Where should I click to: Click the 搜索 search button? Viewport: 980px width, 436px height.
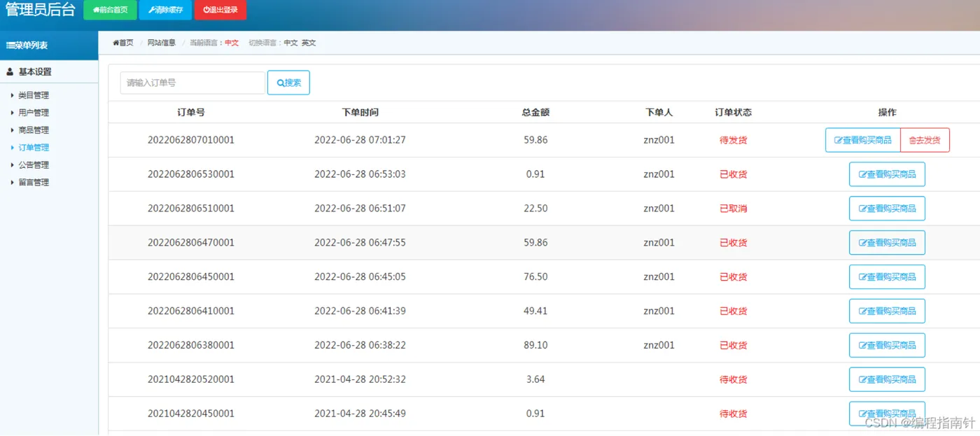click(x=288, y=83)
